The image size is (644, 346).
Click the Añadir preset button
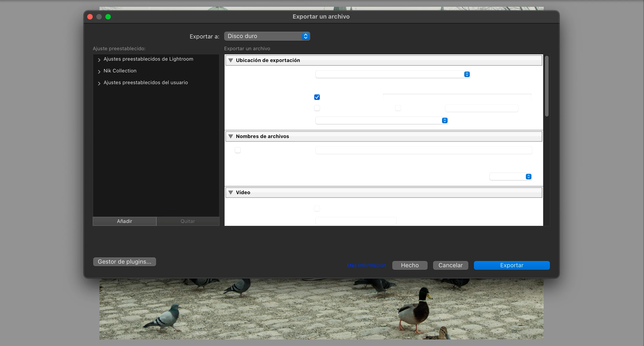[125, 221]
